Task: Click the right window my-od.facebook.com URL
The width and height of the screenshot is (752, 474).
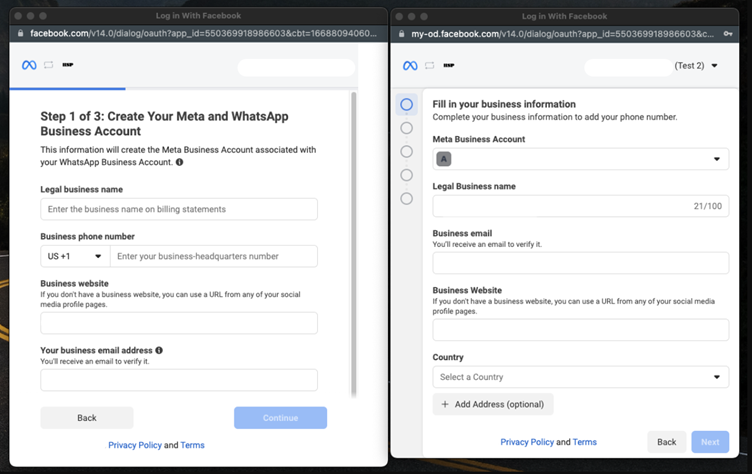Action: pyautogui.click(x=562, y=34)
